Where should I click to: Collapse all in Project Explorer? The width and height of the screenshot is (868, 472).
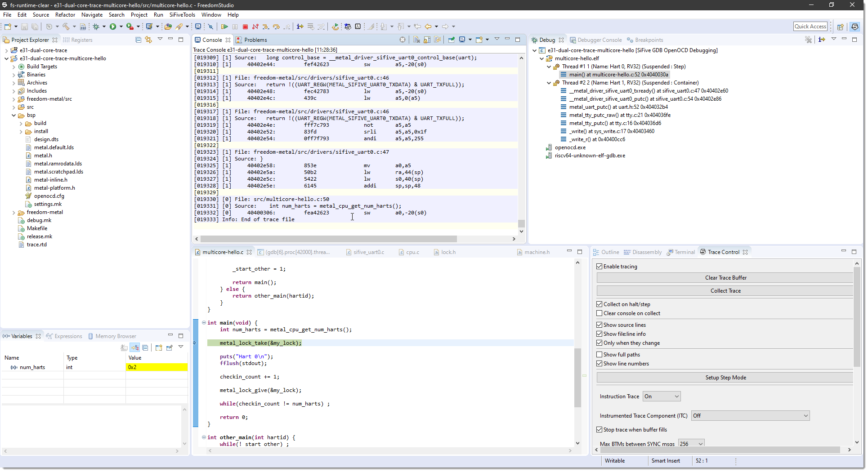pos(138,40)
